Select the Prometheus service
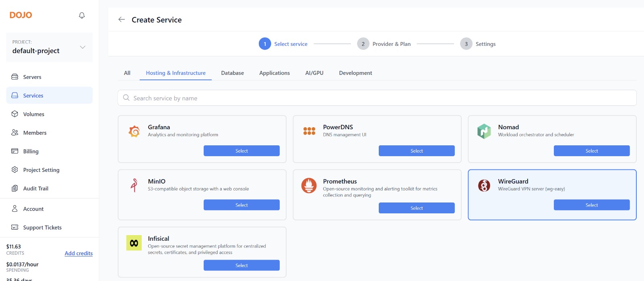Image resolution: width=644 pixels, height=281 pixels. pos(417,208)
